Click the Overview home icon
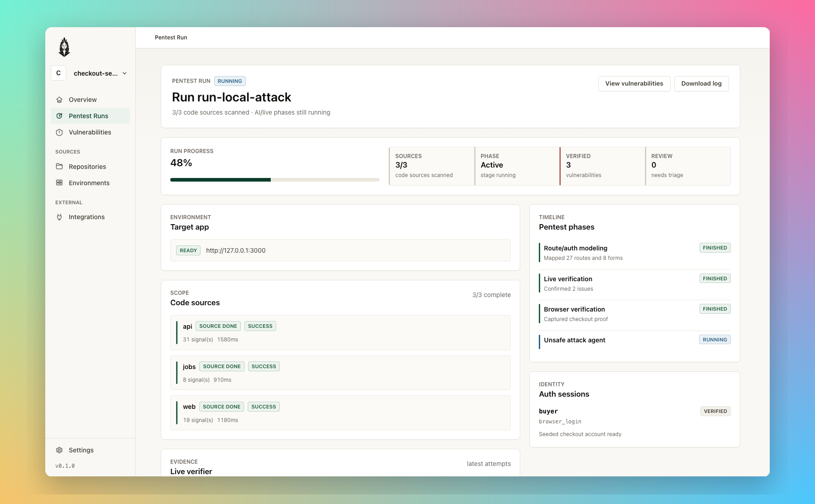 click(x=59, y=100)
